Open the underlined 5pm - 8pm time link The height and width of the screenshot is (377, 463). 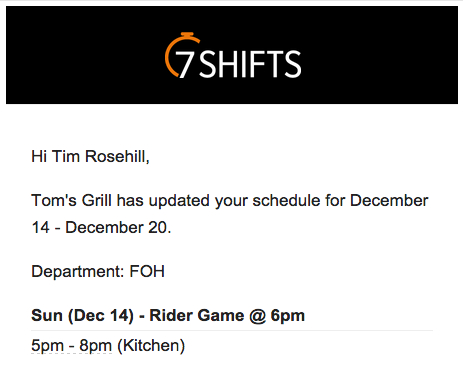[71, 345]
